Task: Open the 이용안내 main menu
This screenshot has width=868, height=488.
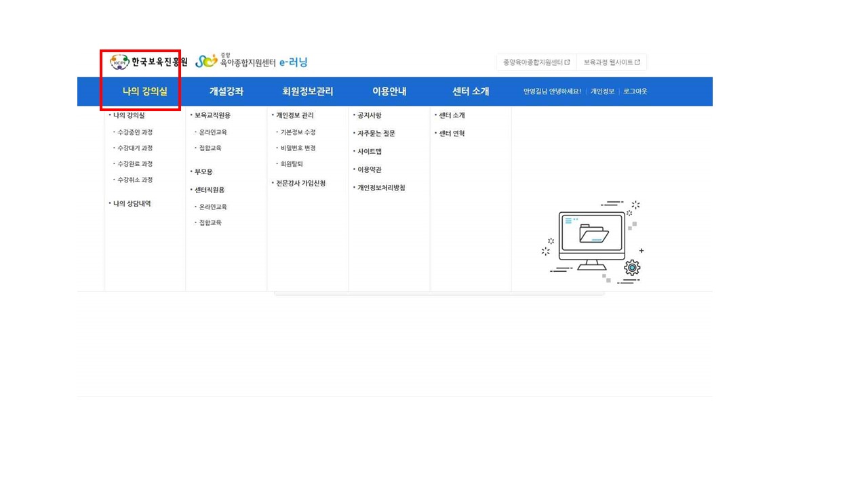Action: [x=389, y=91]
